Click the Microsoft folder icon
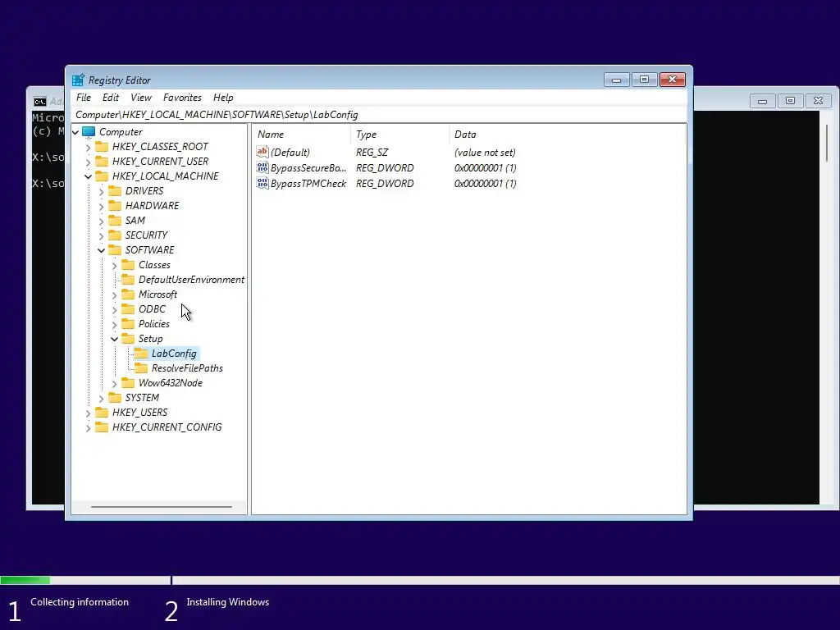 tap(128, 294)
